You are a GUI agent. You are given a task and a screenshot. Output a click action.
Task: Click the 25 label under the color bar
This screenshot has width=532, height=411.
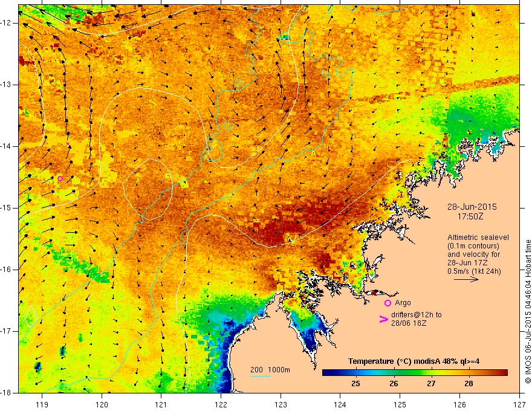[x=355, y=384]
